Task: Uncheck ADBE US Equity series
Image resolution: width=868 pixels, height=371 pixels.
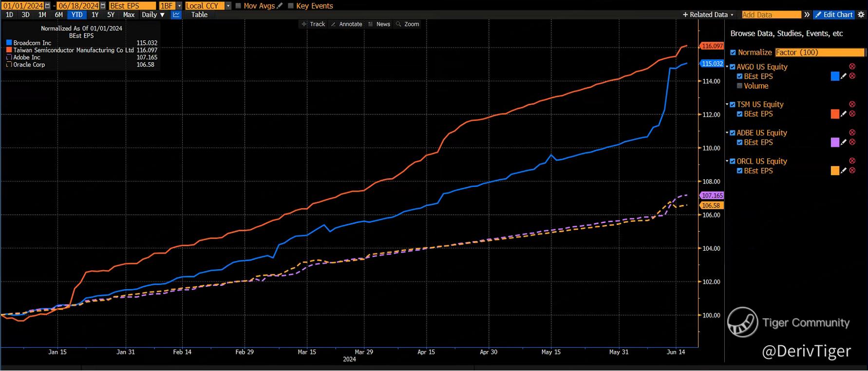Action: click(x=733, y=132)
